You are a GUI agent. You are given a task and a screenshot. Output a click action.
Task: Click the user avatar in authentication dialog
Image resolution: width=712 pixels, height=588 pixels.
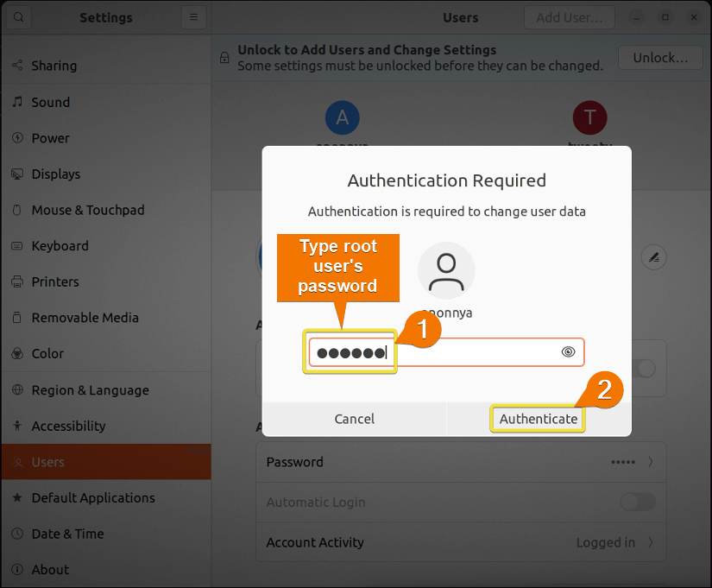click(446, 271)
